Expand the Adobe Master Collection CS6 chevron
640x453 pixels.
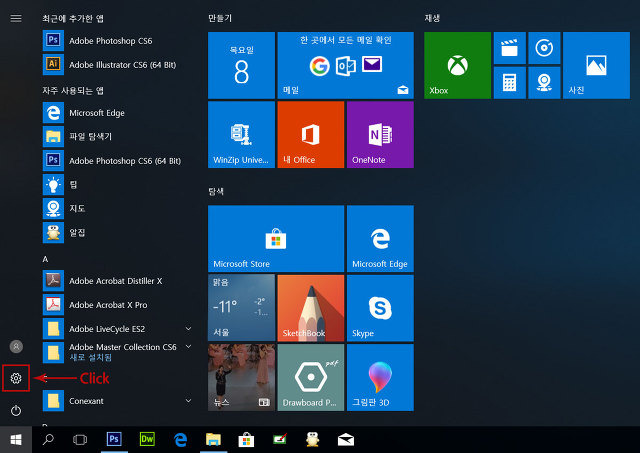pos(188,346)
